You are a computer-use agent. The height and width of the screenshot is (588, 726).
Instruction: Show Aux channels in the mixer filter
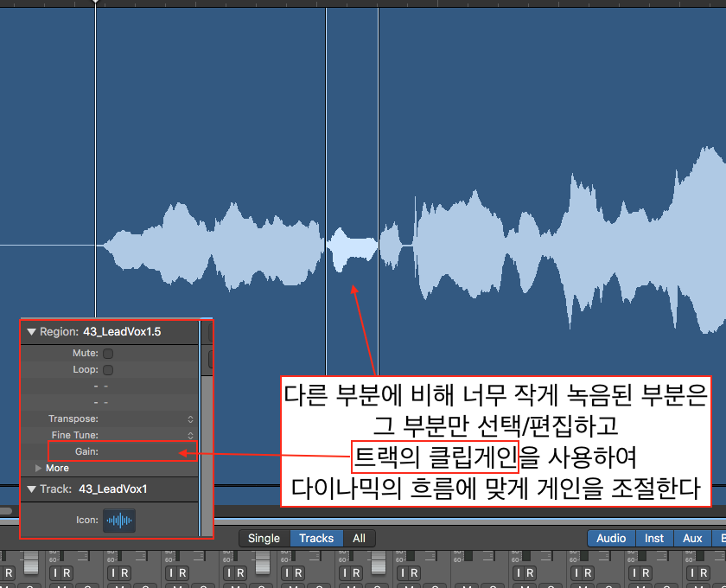coord(691,538)
